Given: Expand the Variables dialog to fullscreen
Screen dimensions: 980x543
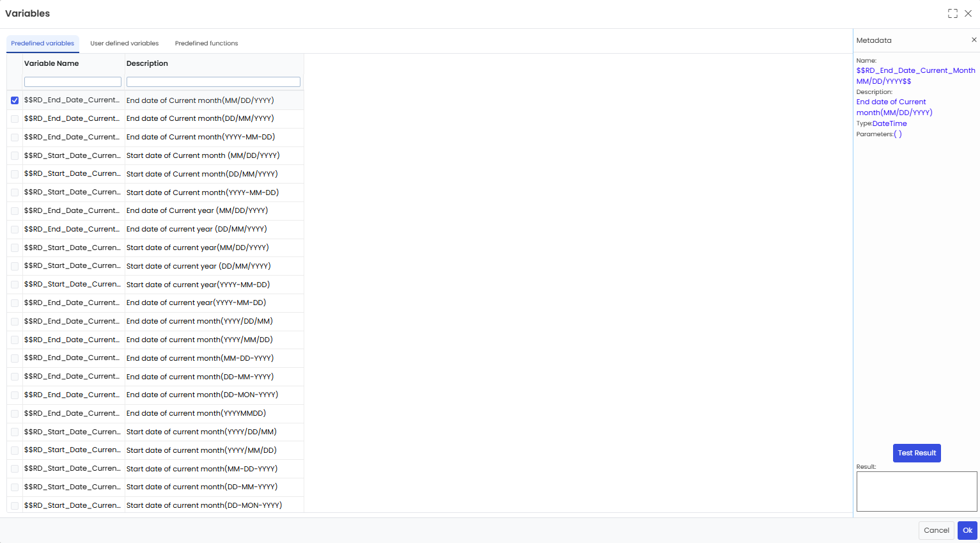Looking at the screenshot, I should (953, 13).
